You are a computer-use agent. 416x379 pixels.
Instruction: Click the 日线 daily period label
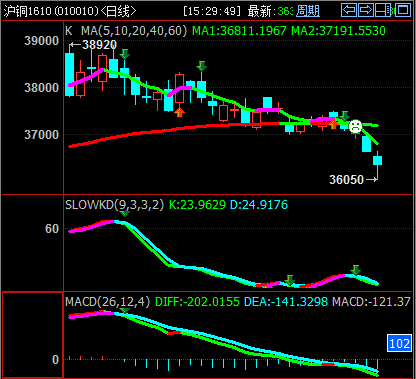tap(118, 11)
